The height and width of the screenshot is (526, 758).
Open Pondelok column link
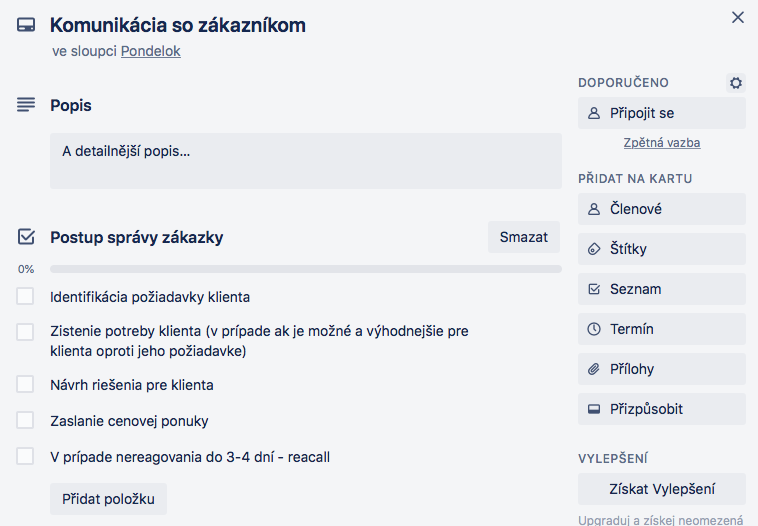151,51
